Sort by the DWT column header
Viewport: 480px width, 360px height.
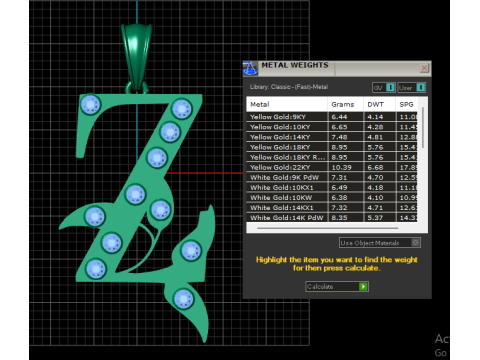coord(379,104)
